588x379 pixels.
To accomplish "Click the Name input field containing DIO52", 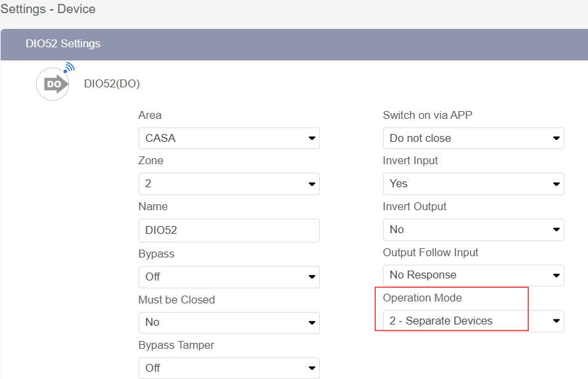I will tap(229, 231).
